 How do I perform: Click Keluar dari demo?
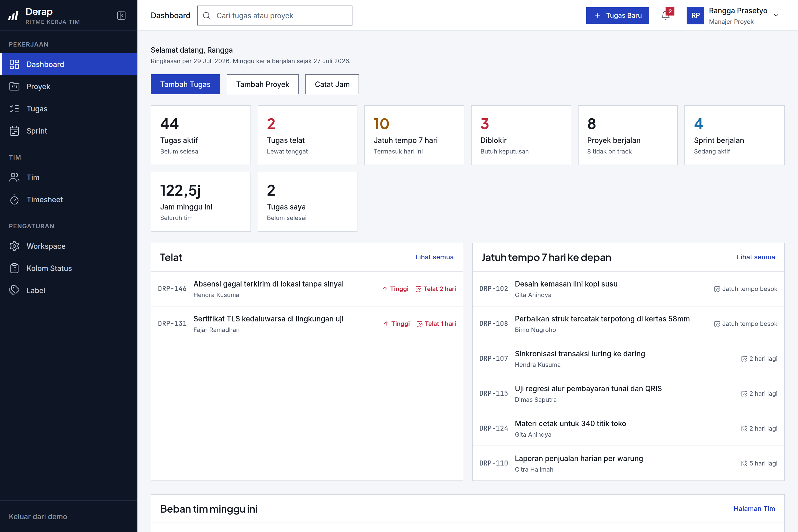38,516
